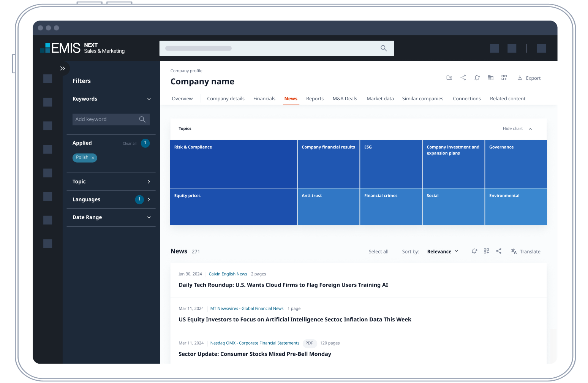Select all news articles
This screenshot has height=383, width=588.
[378, 252]
